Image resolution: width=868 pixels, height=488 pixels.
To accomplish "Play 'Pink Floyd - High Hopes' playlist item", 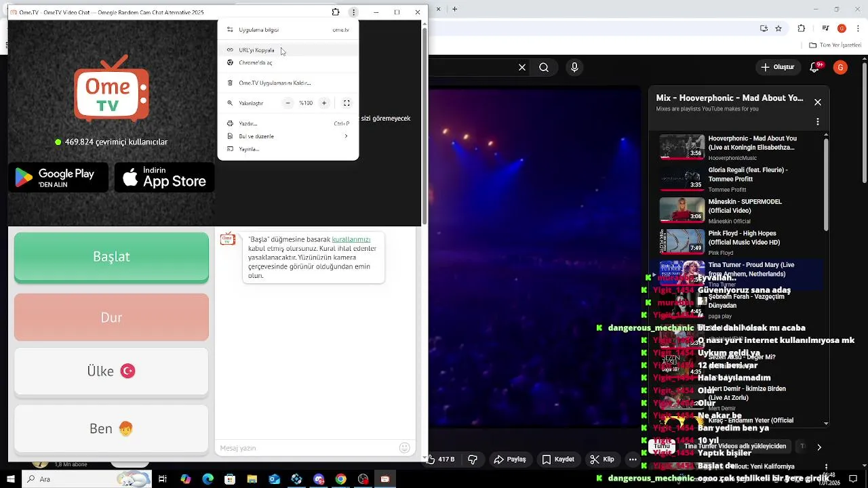I will coord(736,242).
